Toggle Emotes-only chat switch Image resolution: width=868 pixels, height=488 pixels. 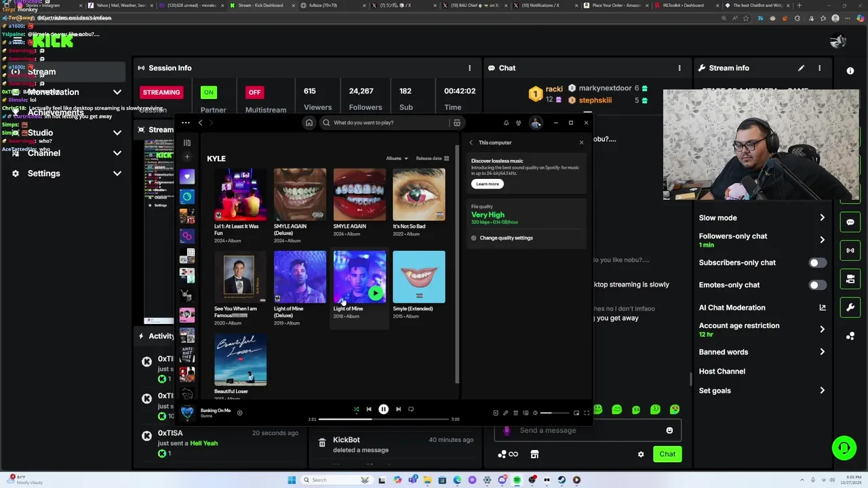click(x=817, y=285)
